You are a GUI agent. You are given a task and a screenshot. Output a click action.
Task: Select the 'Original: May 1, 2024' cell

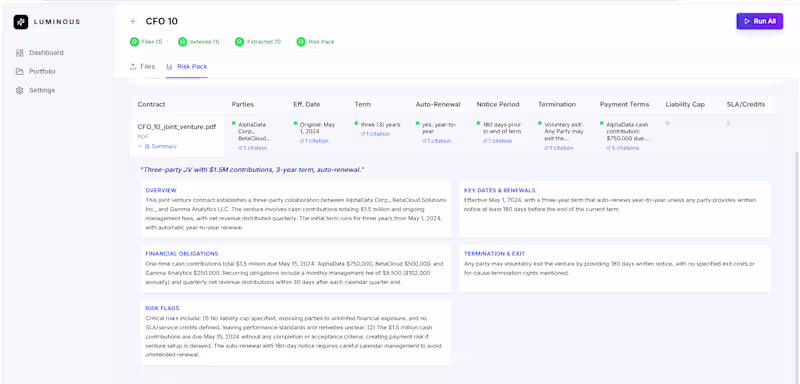pos(316,128)
